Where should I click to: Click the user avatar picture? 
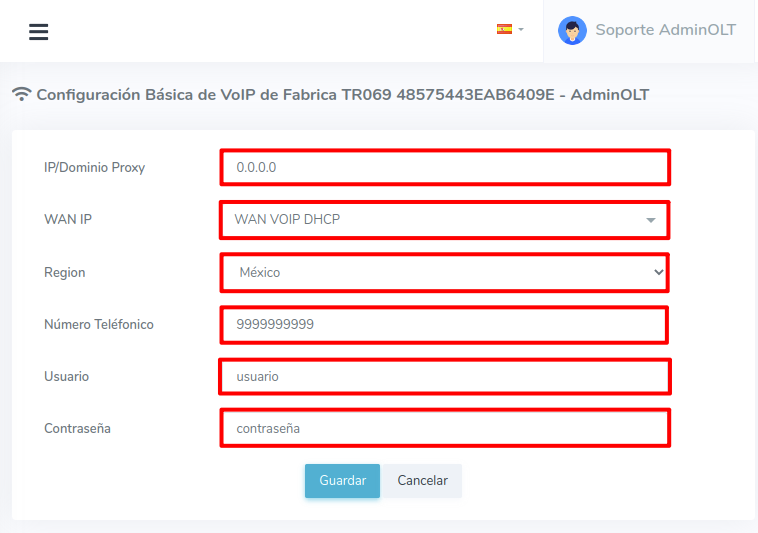tap(572, 30)
